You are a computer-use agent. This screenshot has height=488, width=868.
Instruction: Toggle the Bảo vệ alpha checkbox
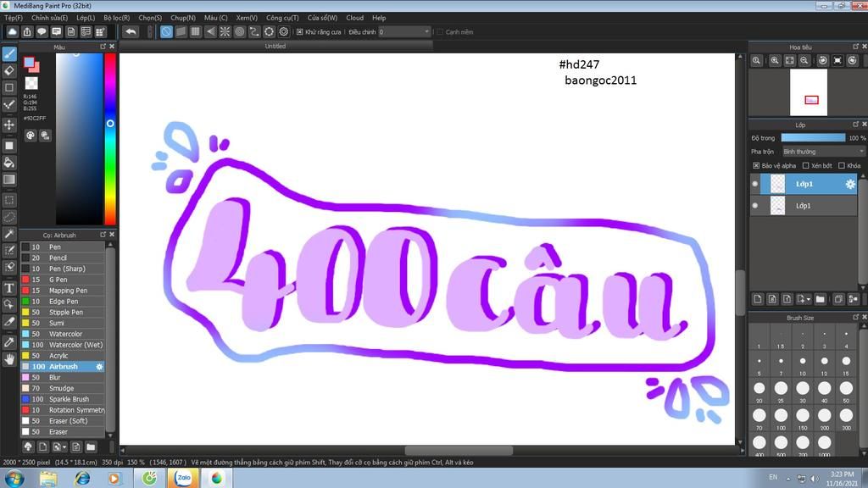coord(756,165)
